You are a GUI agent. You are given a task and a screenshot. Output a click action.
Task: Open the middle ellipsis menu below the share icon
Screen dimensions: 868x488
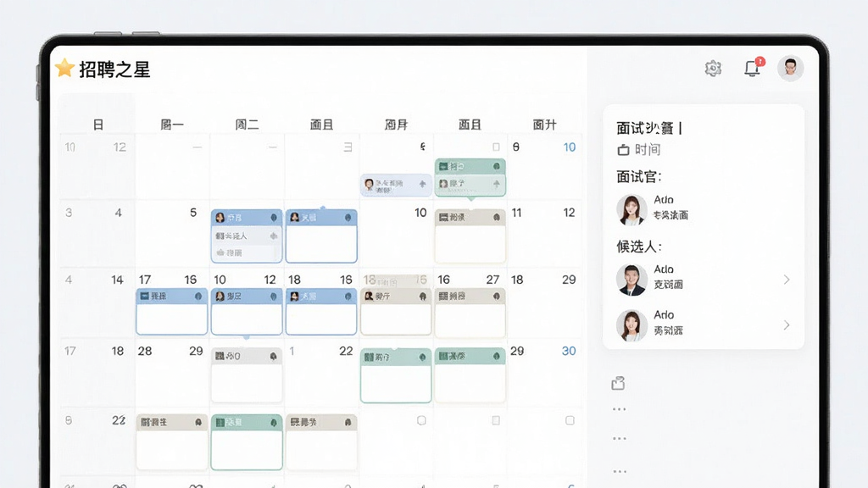coord(620,439)
